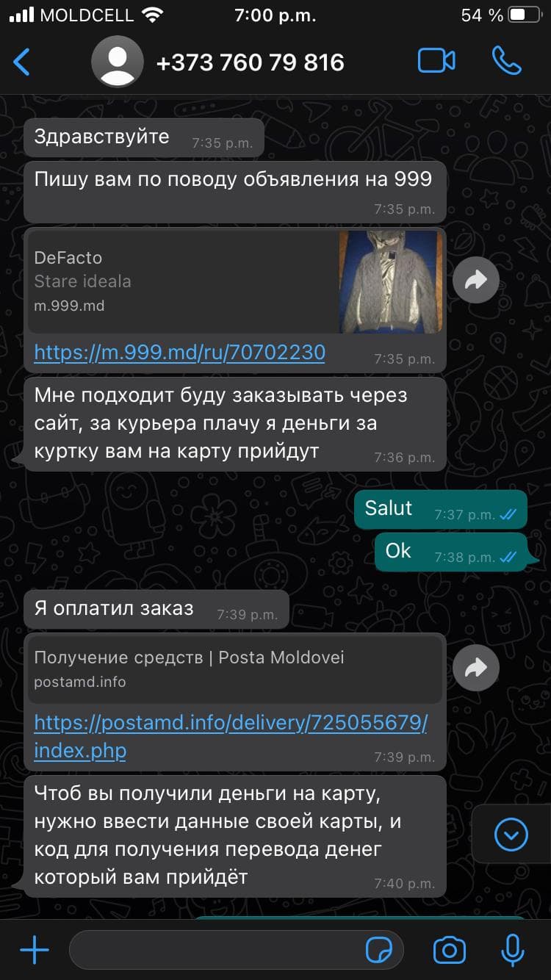The width and height of the screenshot is (551, 980).
Task: Tap the back arrow to chats
Action: coord(22,62)
